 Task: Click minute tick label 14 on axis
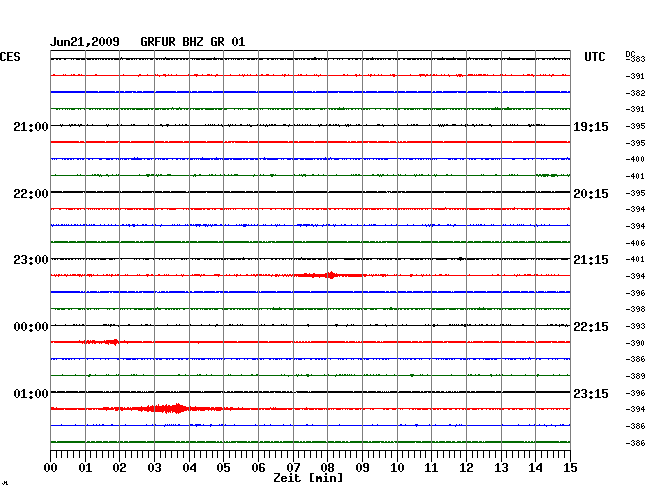536,467
